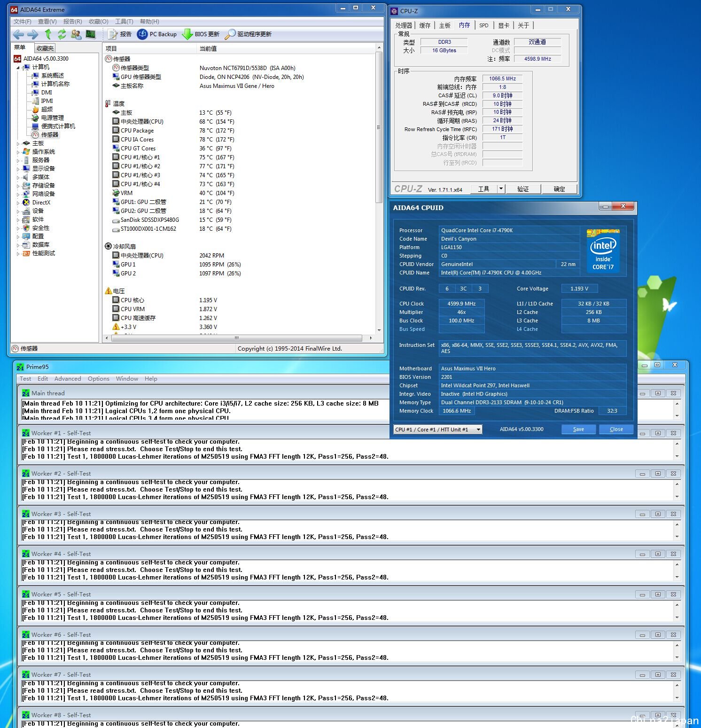Switch to CPU-Z SPD tab
This screenshot has height=728, width=701.
pyautogui.click(x=484, y=25)
